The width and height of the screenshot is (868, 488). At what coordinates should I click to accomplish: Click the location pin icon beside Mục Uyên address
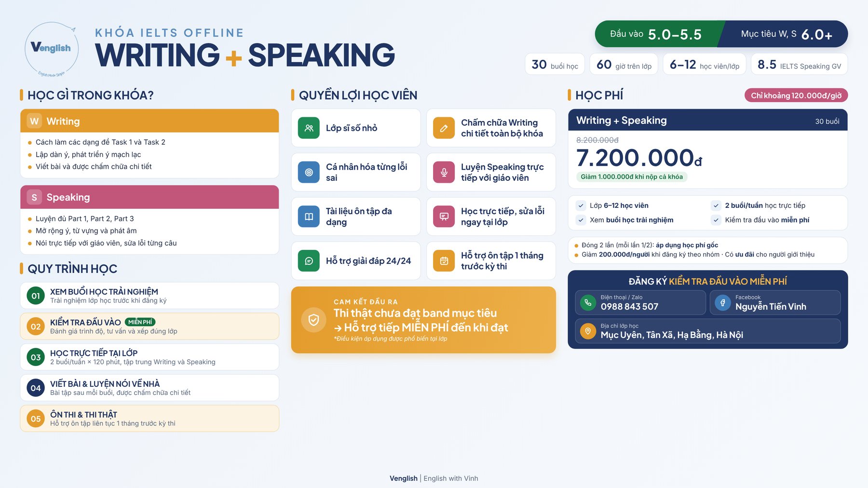(588, 331)
